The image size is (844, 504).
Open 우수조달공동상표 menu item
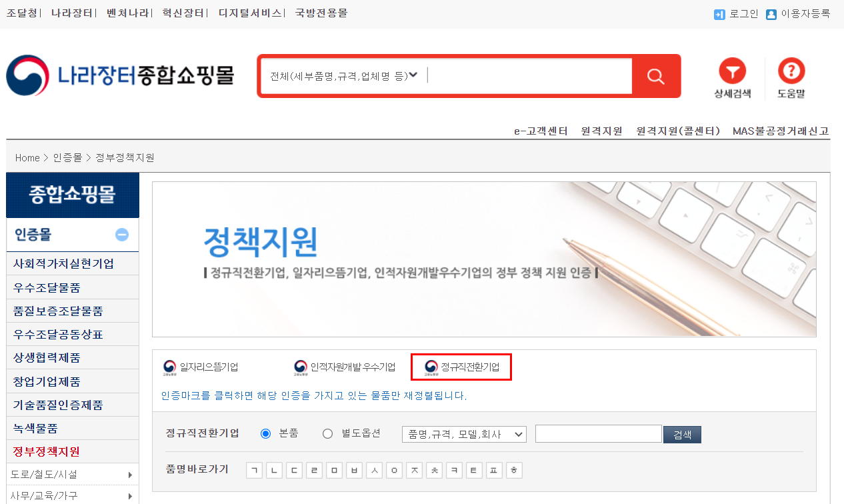coord(72,334)
